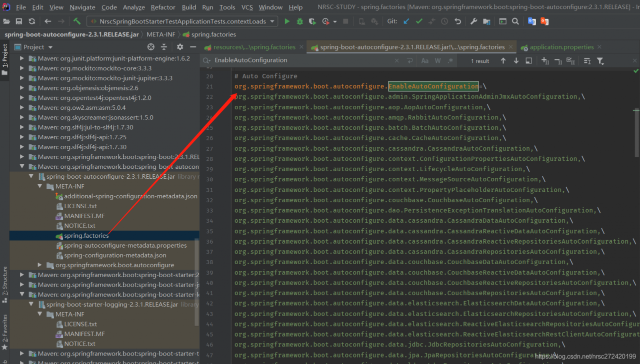Screen dimensions: 640x364
Task: Open Project Structure folder icon
Action: (x=487, y=21)
